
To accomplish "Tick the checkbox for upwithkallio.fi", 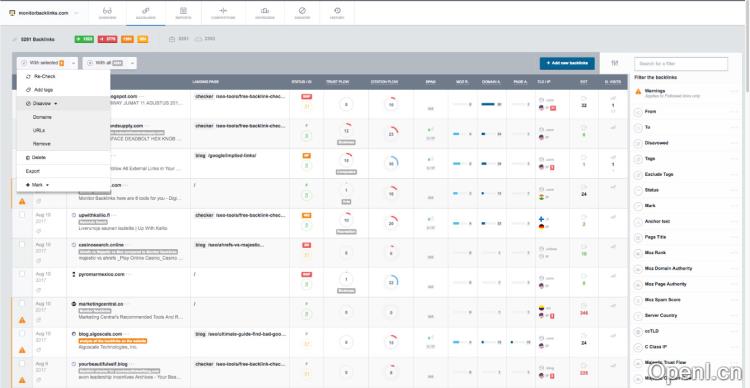I will (x=22, y=215).
